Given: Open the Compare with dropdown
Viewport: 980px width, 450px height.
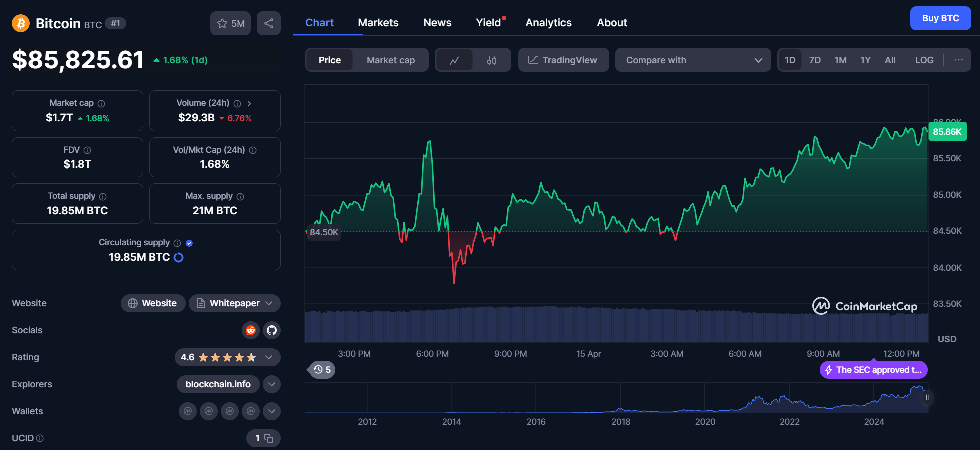Looking at the screenshot, I should [693, 60].
